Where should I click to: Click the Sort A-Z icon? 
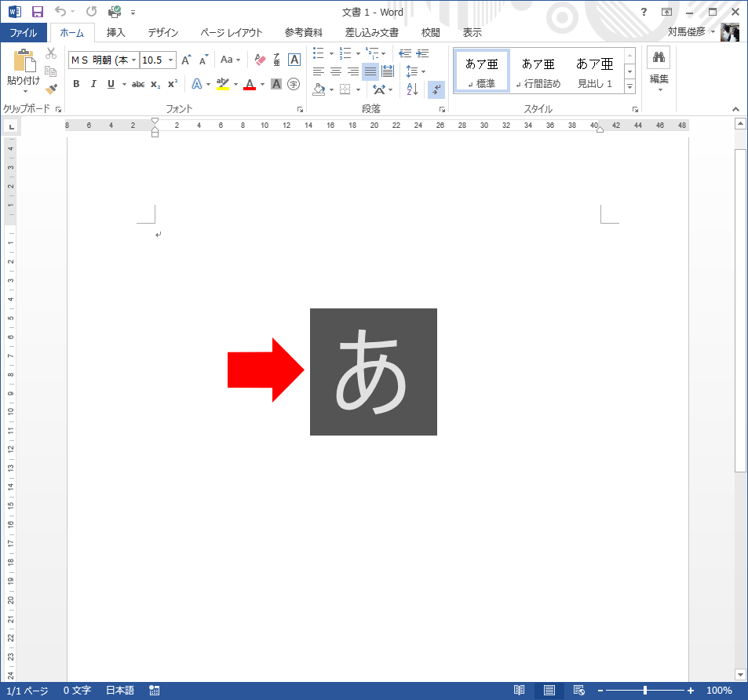pyautogui.click(x=412, y=89)
